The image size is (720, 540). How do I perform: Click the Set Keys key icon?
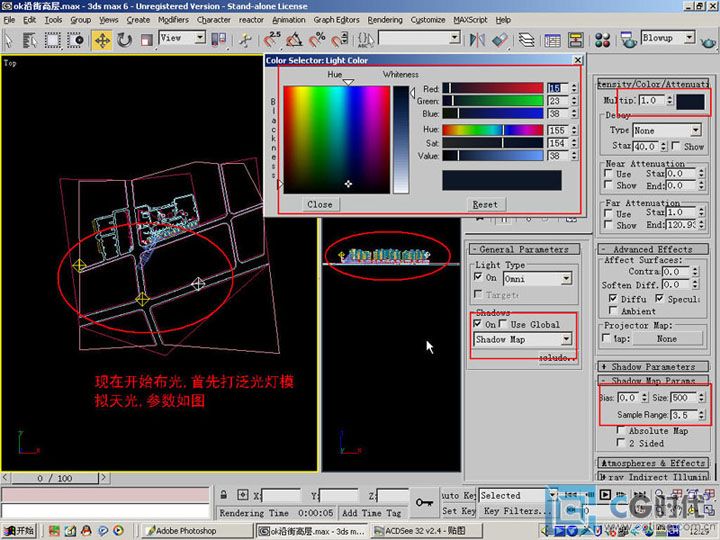click(424, 502)
